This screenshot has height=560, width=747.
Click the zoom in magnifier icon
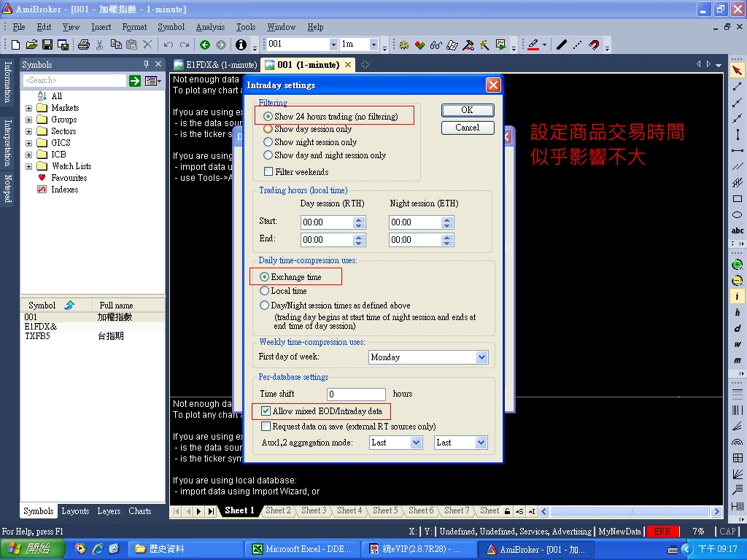click(737, 265)
